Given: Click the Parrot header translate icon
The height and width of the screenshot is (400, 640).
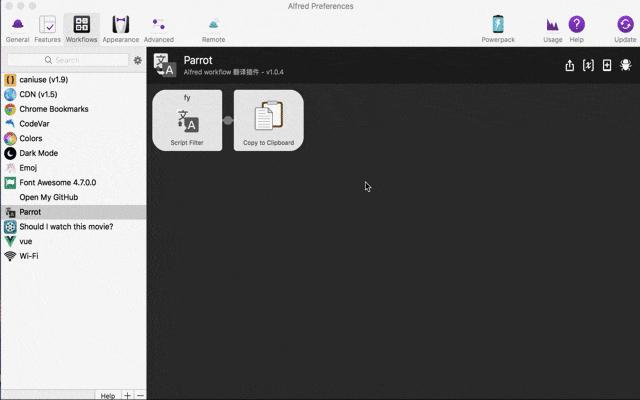Looking at the screenshot, I should tap(165, 65).
